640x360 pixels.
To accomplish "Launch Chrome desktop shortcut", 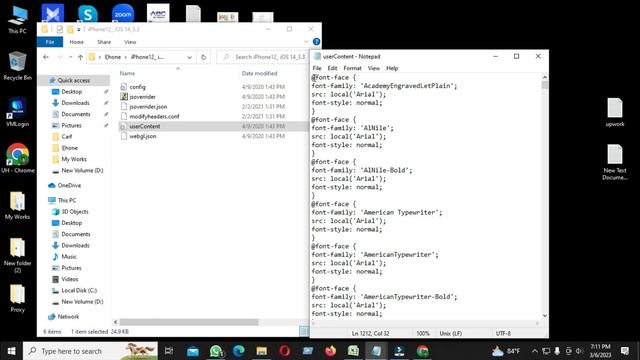I will click(17, 158).
